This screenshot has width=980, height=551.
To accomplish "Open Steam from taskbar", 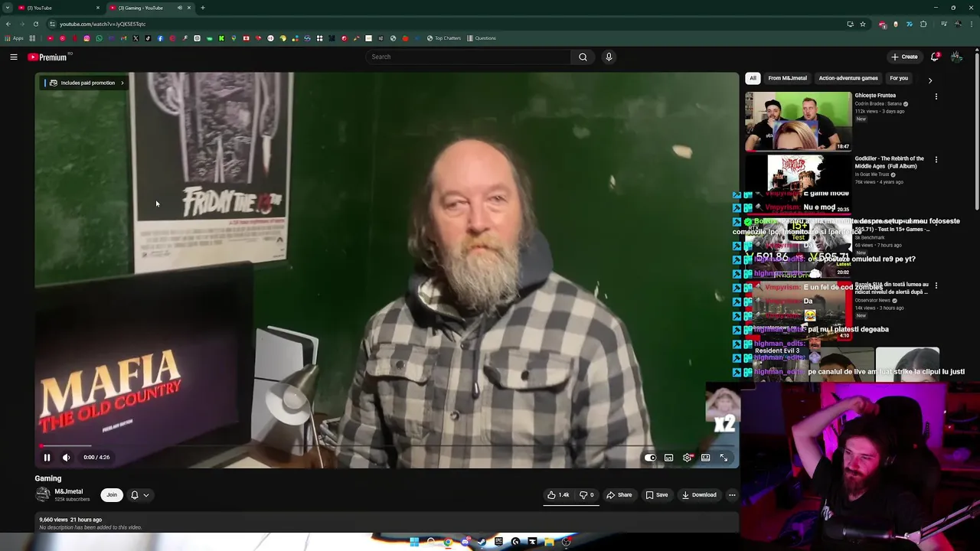I will tap(482, 542).
